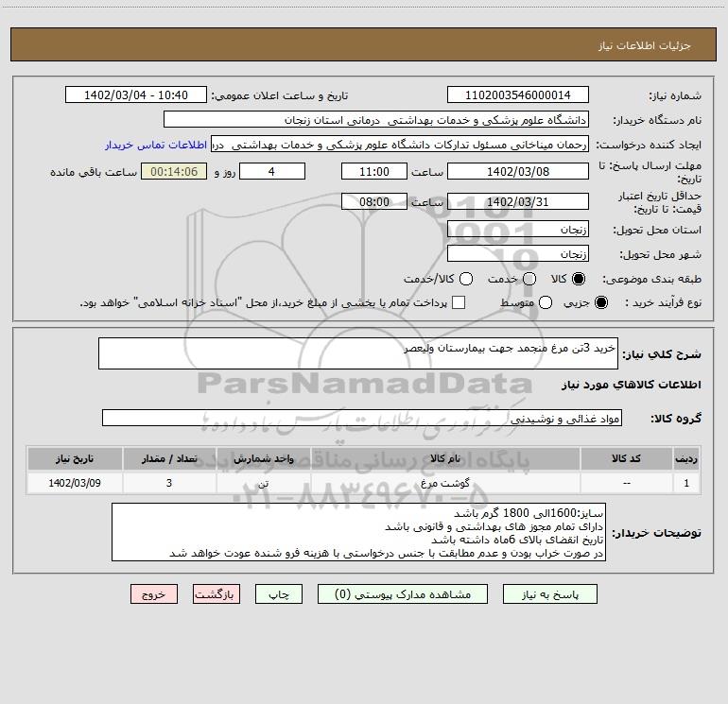Screen dimensions: 728x704
Task: Click the validity time field 08:00
Action: tap(374, 201)
